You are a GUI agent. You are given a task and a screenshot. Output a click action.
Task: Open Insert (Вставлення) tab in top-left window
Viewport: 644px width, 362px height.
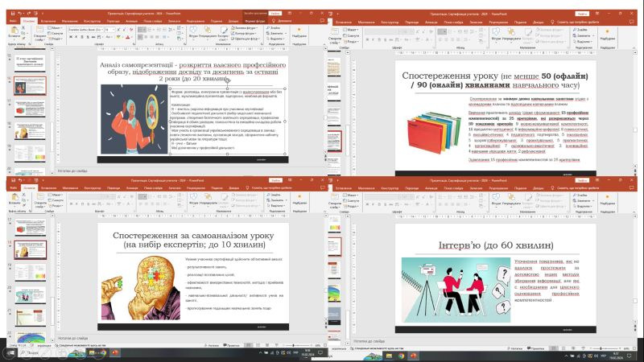pyautogui.click(x=48, y=21)
